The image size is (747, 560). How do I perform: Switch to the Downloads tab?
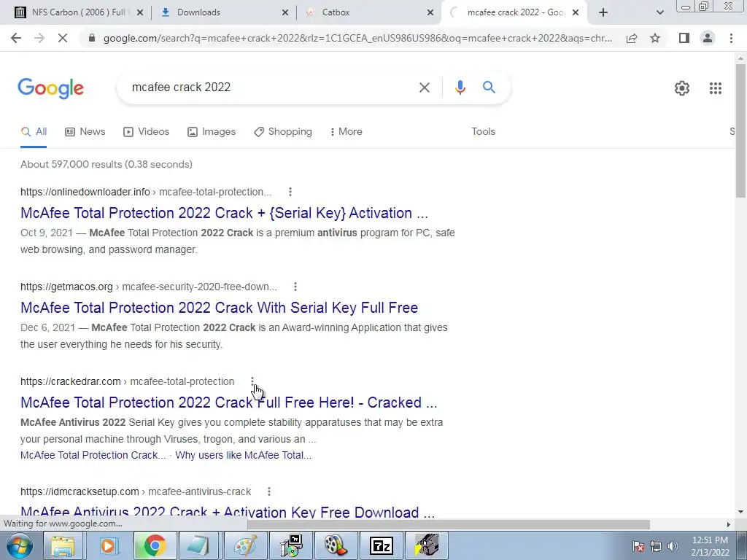point(198,12)
